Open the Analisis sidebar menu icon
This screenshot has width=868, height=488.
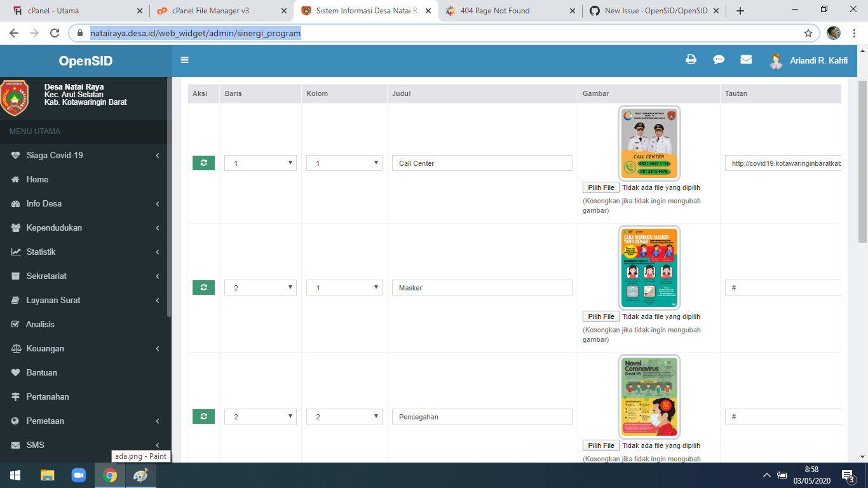click(16, 324)
